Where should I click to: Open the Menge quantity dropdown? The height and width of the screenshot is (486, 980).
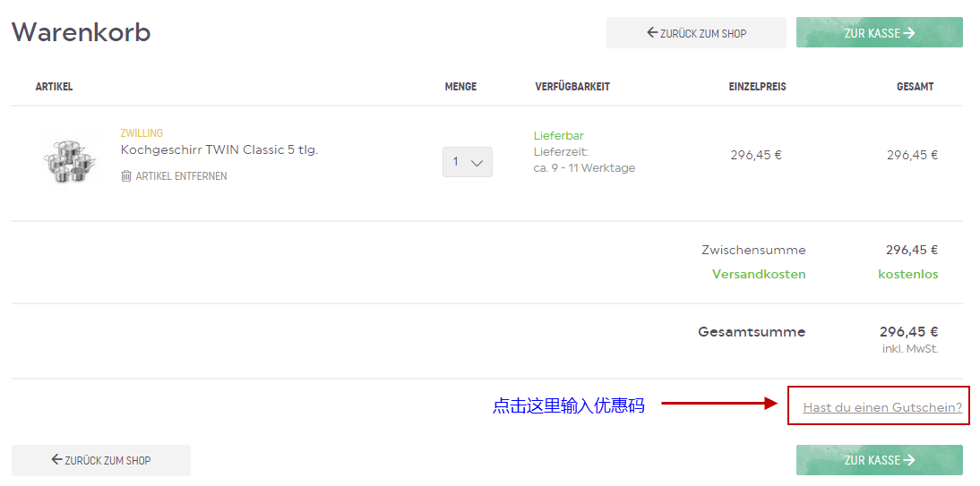coord(468,162)
